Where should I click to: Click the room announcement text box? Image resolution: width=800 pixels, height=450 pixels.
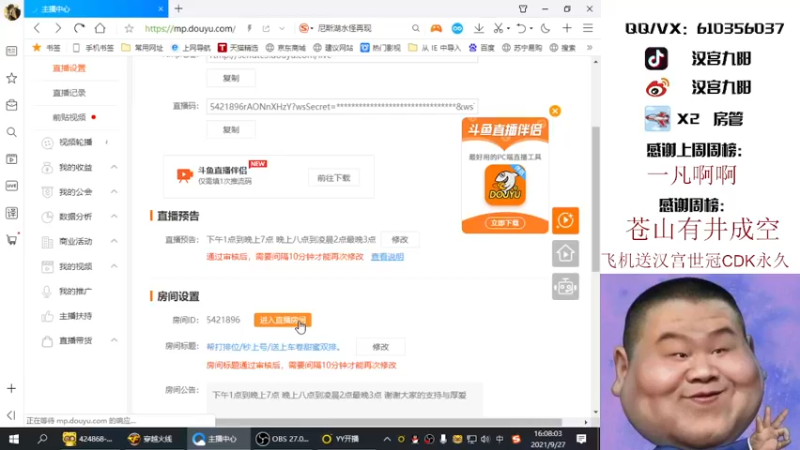[x=344, y=398]
